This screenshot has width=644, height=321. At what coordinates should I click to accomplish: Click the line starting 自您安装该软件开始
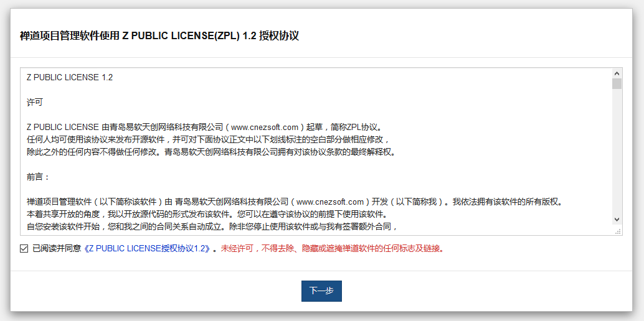pyautogui.click(x=212, y=226)
